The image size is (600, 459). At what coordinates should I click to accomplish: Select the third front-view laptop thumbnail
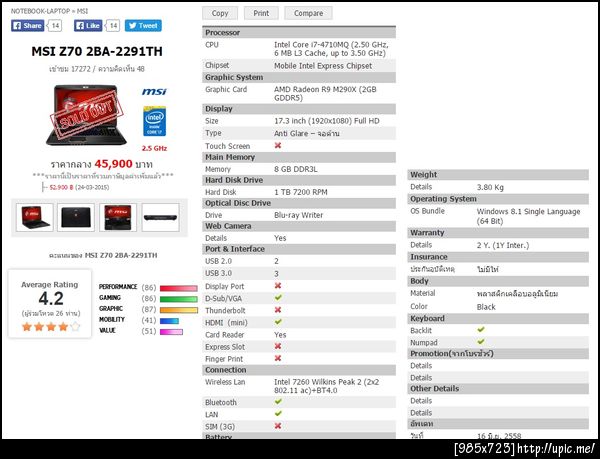click(x=118, y=217)
